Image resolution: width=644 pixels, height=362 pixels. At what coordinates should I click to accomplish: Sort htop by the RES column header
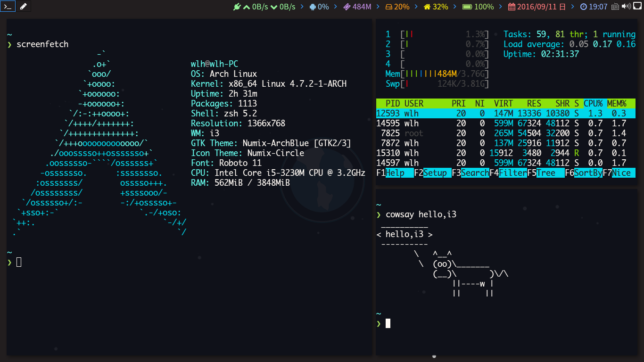point(534,104)
